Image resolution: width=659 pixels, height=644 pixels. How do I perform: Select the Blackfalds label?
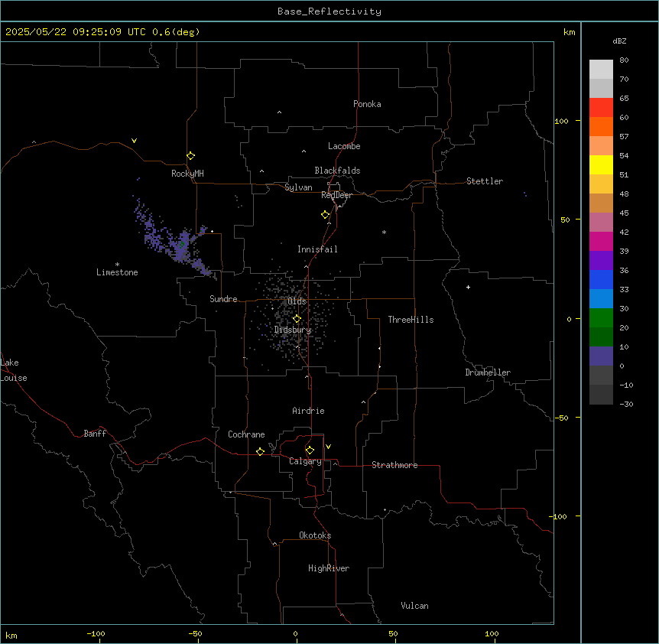pos(337,171)
